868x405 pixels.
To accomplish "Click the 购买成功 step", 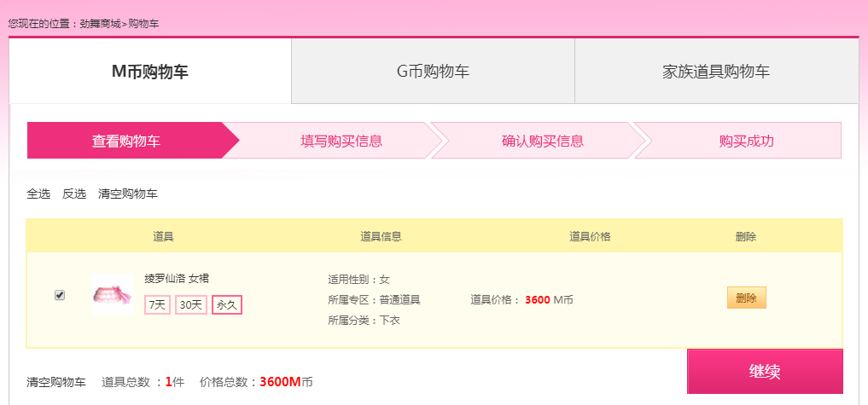I will [746, 141].
